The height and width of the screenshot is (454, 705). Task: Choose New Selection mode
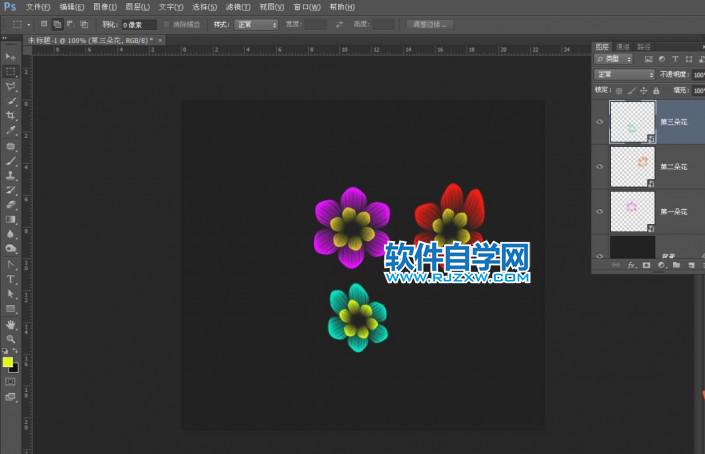[44, 24]
